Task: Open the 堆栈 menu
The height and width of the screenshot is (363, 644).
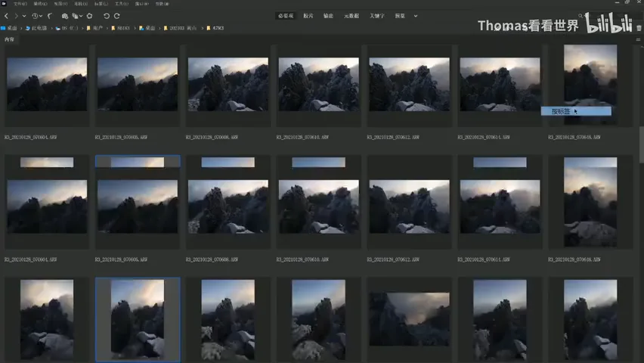Action: tap(81, 4)
